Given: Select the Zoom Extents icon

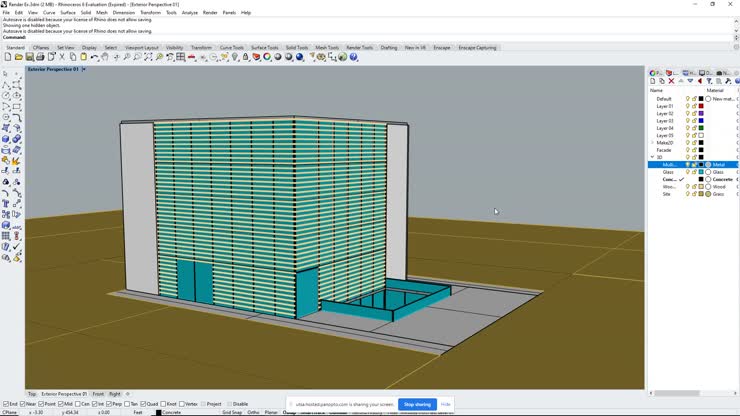Looking at the screenshot, I should (x=148, y=57).
